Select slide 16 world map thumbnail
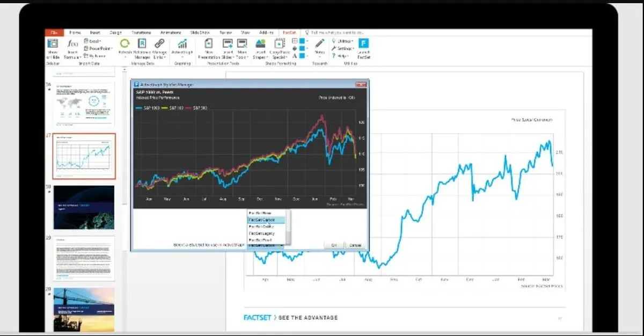Image resolution: width=644 pixels, height=336 pixels. [x=84, y=104]
